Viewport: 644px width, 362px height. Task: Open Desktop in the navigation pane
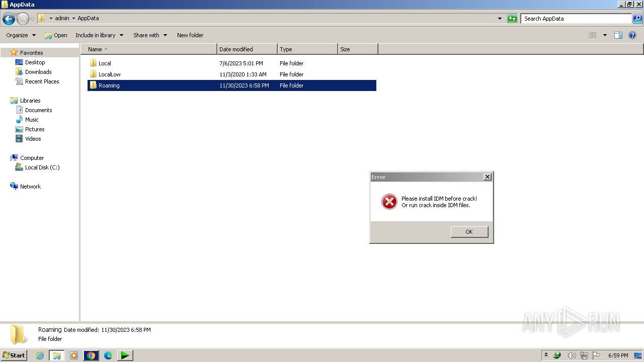coord(35,62)
